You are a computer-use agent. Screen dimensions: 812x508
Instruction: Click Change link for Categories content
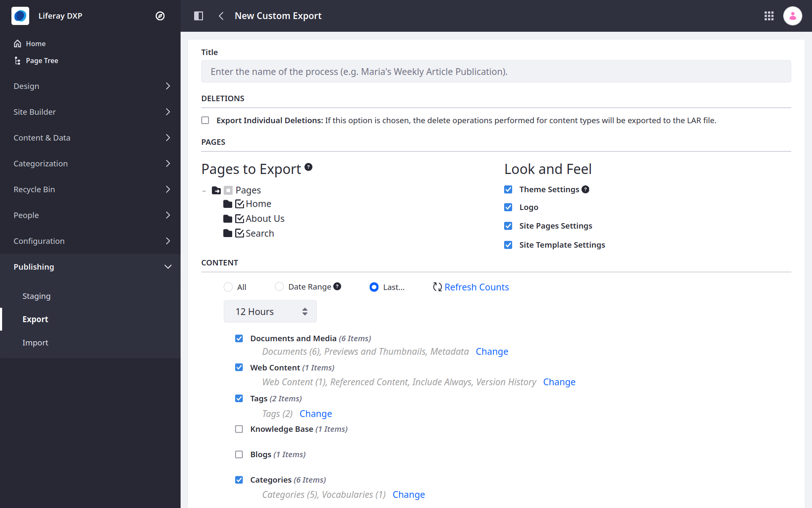coord(409,494)
